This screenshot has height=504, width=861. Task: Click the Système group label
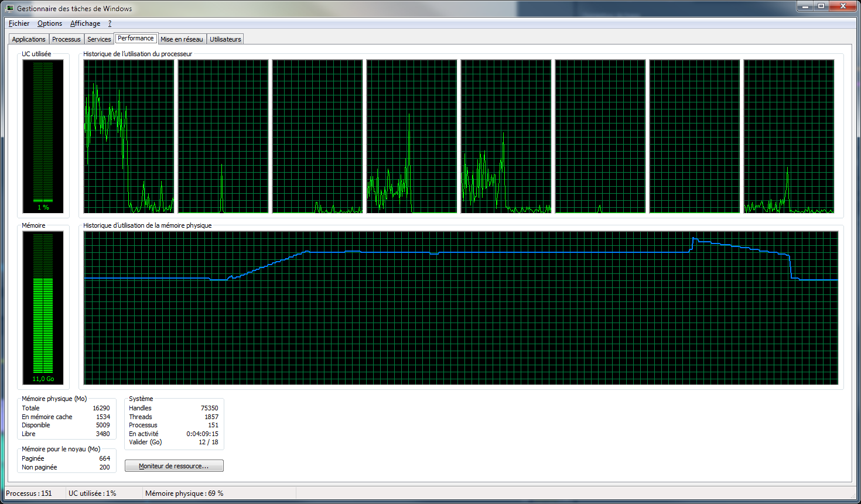point(141,399)
